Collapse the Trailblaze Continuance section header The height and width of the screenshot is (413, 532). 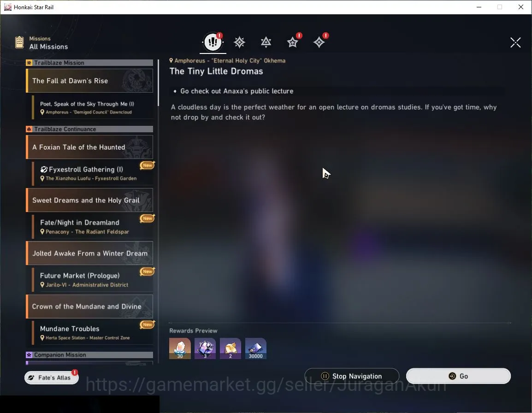tap(89, 130)
